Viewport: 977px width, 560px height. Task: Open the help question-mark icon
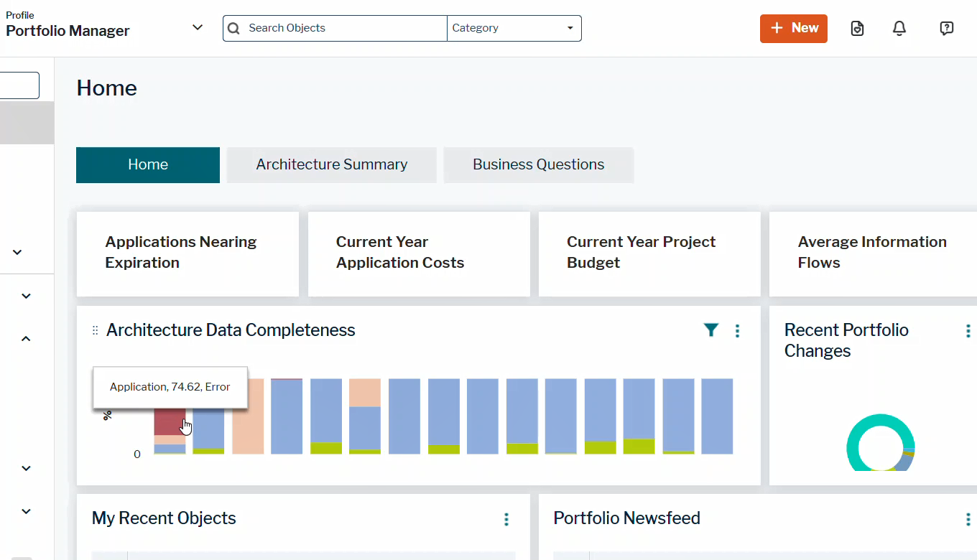(x=946, y=28)
